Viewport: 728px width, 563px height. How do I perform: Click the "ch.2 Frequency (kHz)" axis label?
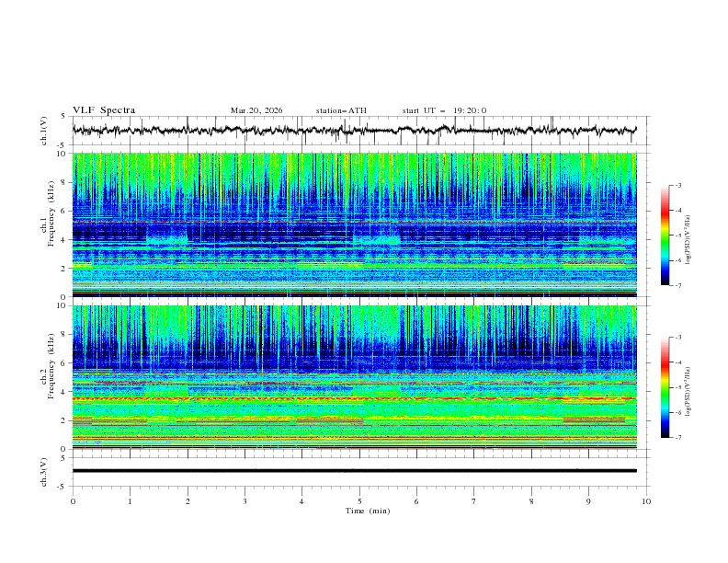pos(48,366)
